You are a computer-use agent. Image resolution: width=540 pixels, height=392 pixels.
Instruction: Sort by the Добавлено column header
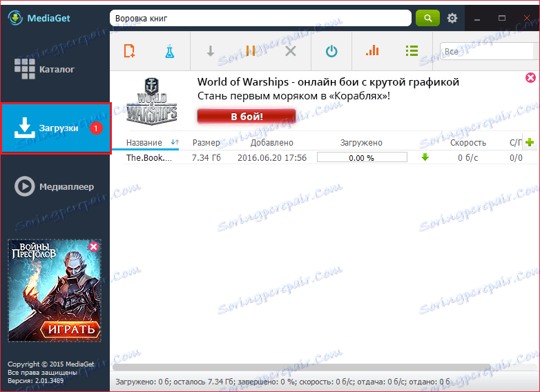(271, 142)
